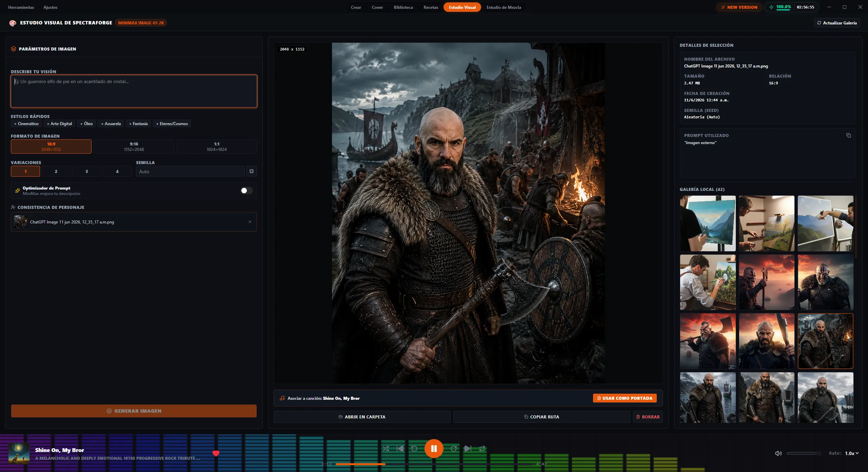Open the Ajustes menu
Viewport: 868px width, 472px height.
click(x=50, y=7)
